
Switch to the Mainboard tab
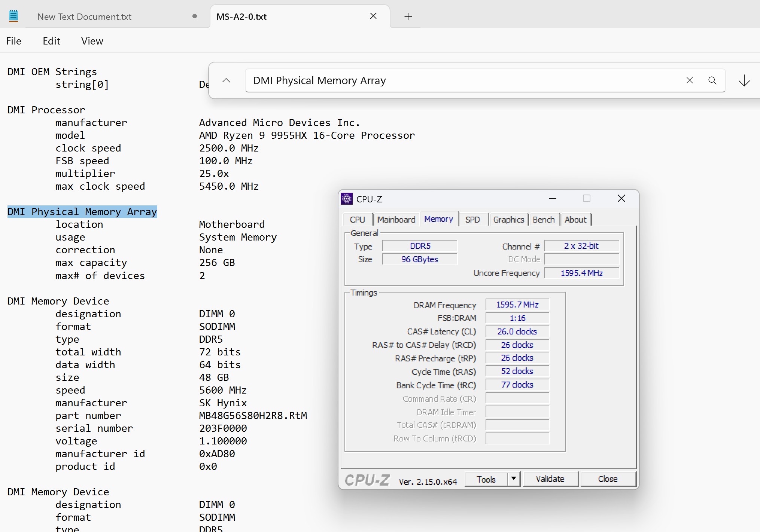pyautogui.click(x=396, y=220)
